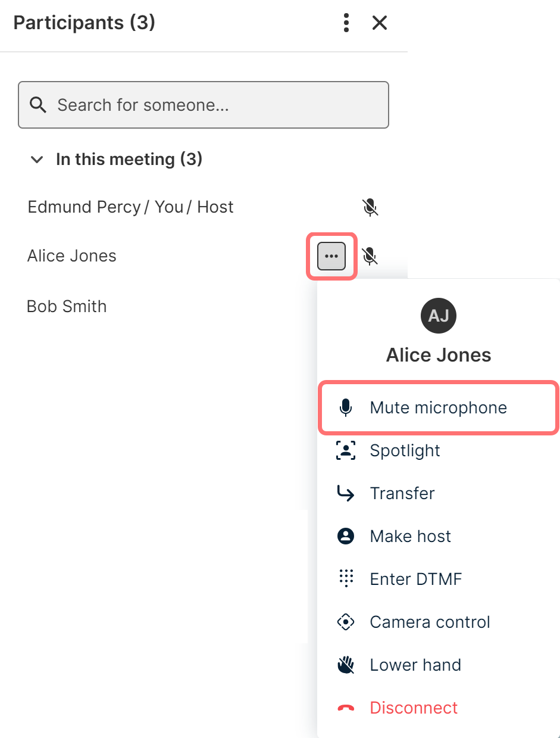This screenshot has width=560, height=738.
Task: Toggle Alice Jones's muted microphone icon
Action: [370, 256]
